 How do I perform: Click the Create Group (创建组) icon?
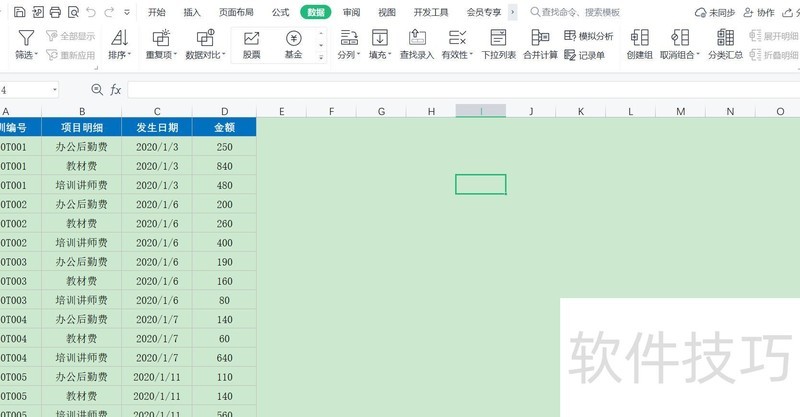click(639, 38)
